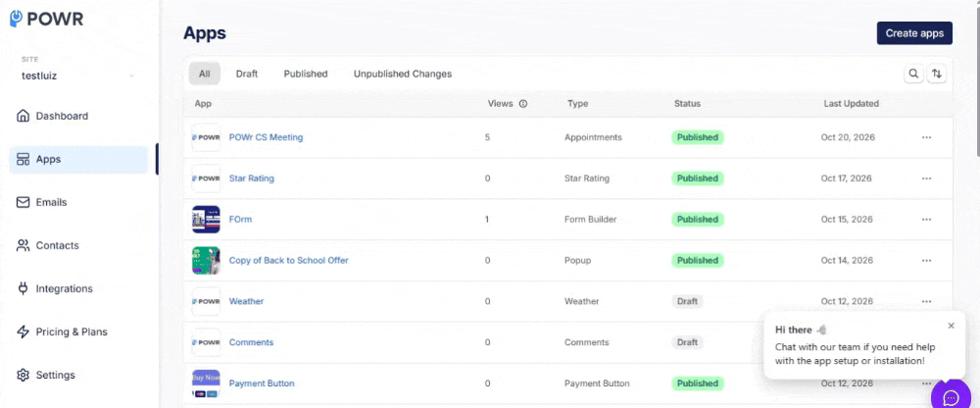Open Contacts section in sidebar
Image resolution: width=980 pixels, height=408 pixels.
[78, 245]
